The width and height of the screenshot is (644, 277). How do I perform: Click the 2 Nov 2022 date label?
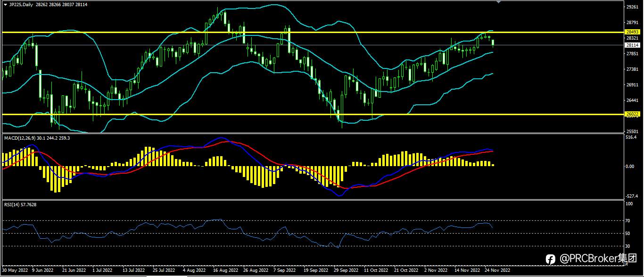[x=436, y=271]
